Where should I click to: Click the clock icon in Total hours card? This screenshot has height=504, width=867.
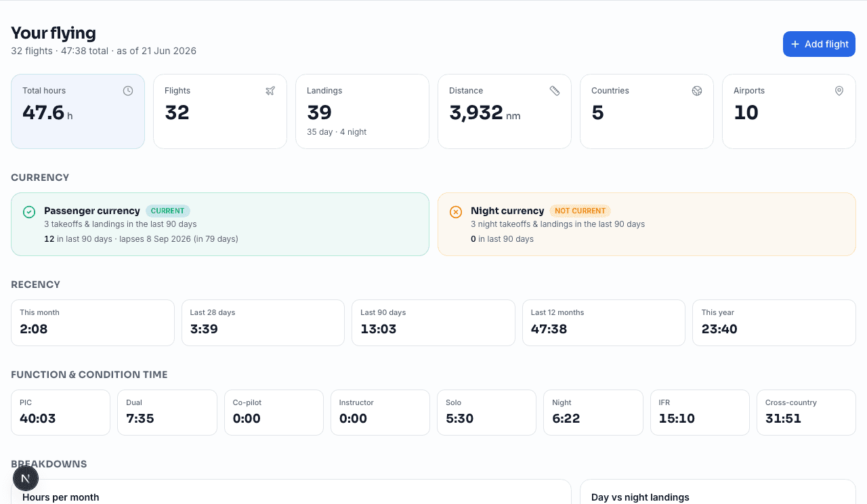coord(128,91)
